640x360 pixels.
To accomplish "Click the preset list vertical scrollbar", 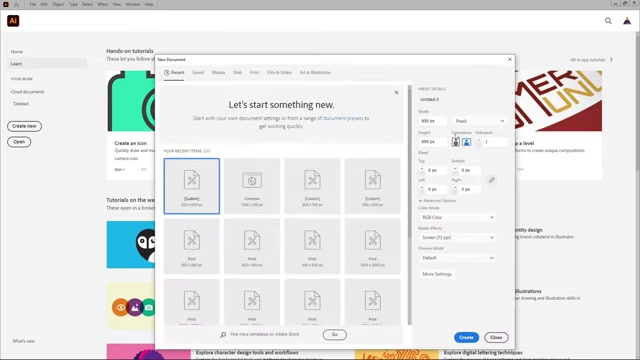I will click(410, 161).
